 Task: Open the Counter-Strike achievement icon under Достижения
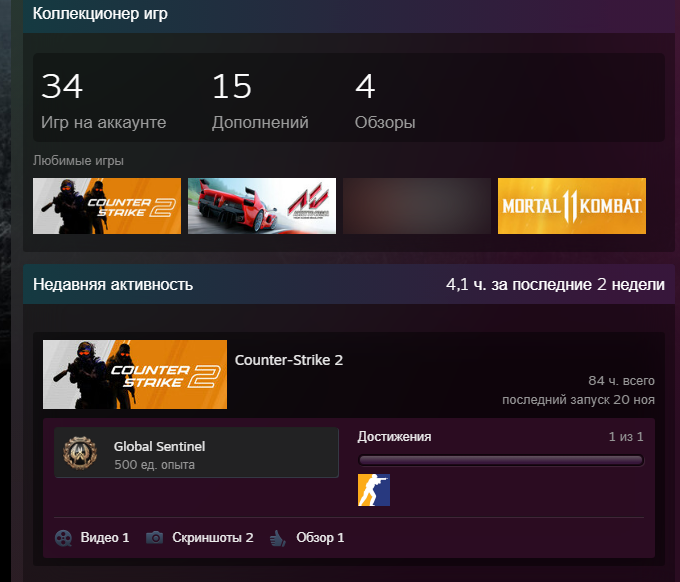(373, 490)
